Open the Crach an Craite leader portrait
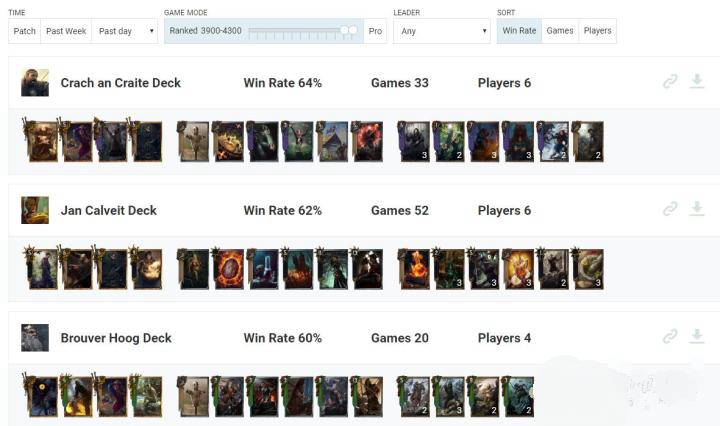Image resolution: width=720 pixels, height=426 pixels. 35,83
